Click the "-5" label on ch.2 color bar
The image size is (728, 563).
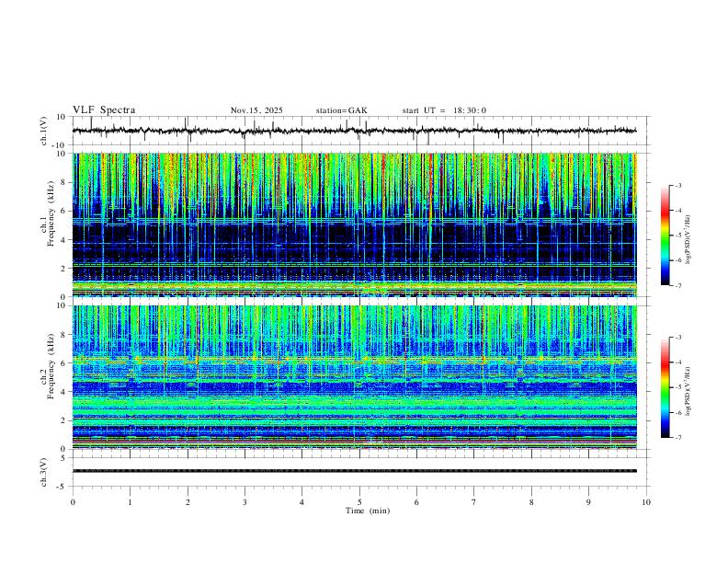[x=677, y=387]
